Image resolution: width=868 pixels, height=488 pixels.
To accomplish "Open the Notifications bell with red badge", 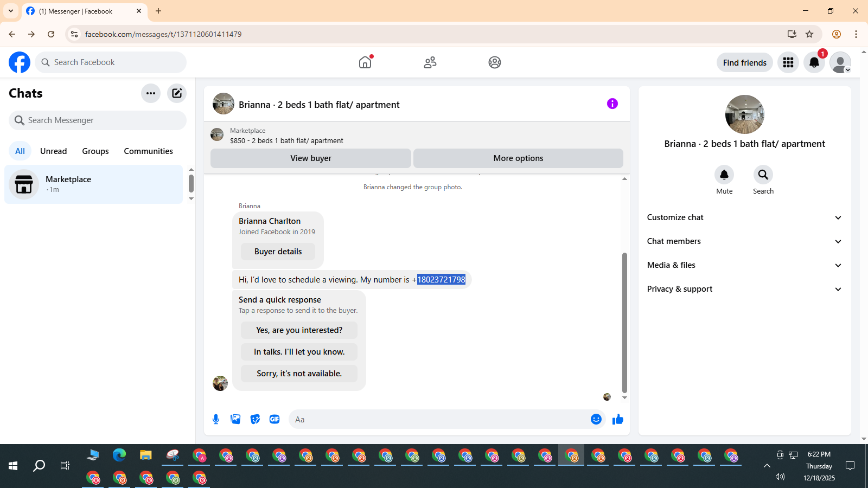I will pos(814,62).
